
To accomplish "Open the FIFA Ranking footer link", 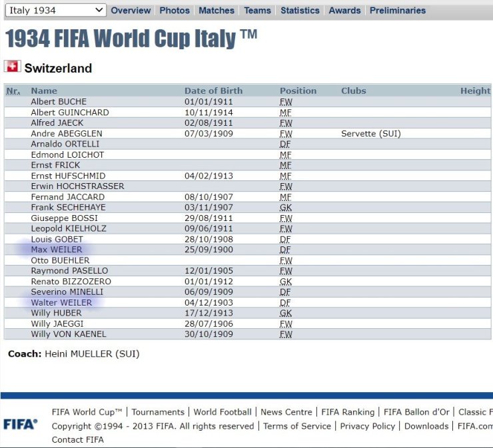I will pos(348,412).
